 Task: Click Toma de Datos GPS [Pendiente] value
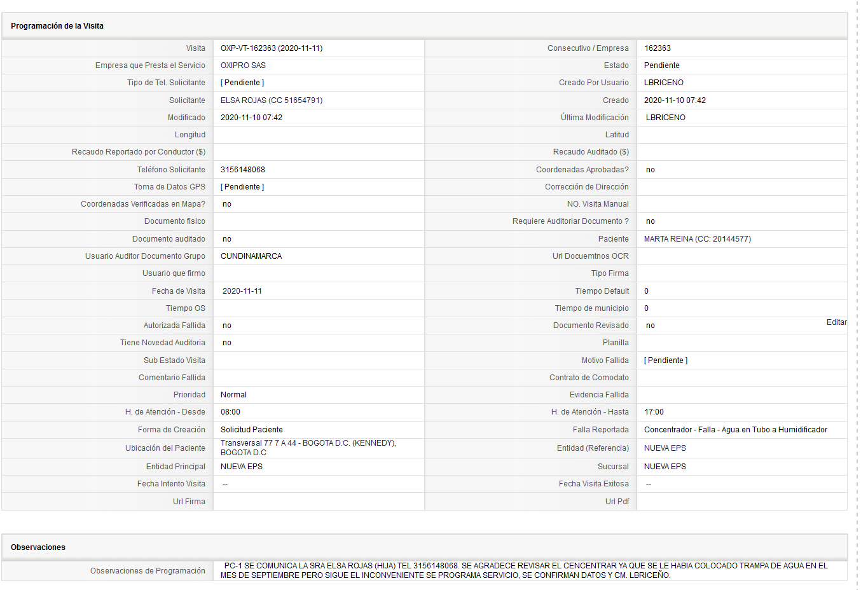[x=242, y=187]
